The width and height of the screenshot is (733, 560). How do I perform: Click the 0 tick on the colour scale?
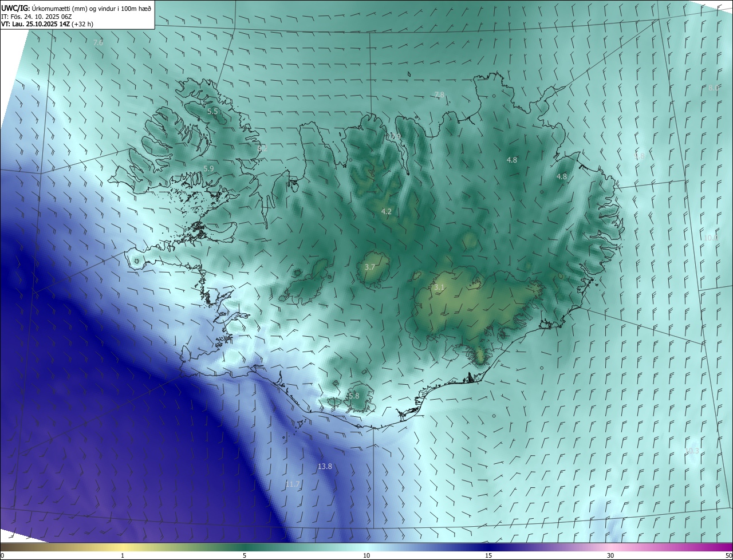[2, 555]
